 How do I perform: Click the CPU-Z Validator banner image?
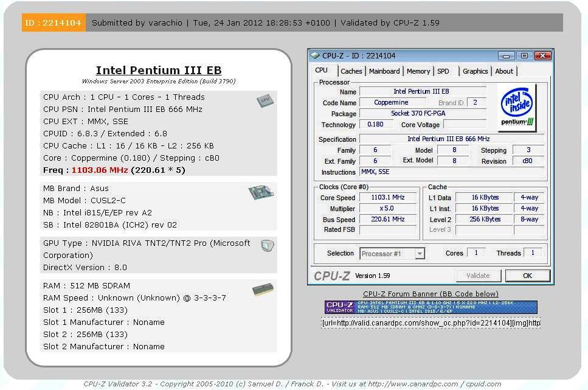click(x=431, y=307)
